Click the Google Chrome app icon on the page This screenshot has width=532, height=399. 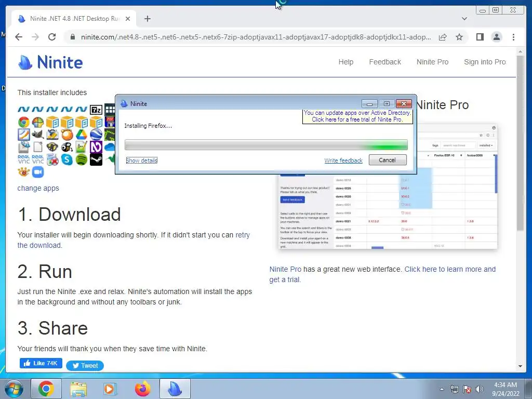(x=24, y=122)
